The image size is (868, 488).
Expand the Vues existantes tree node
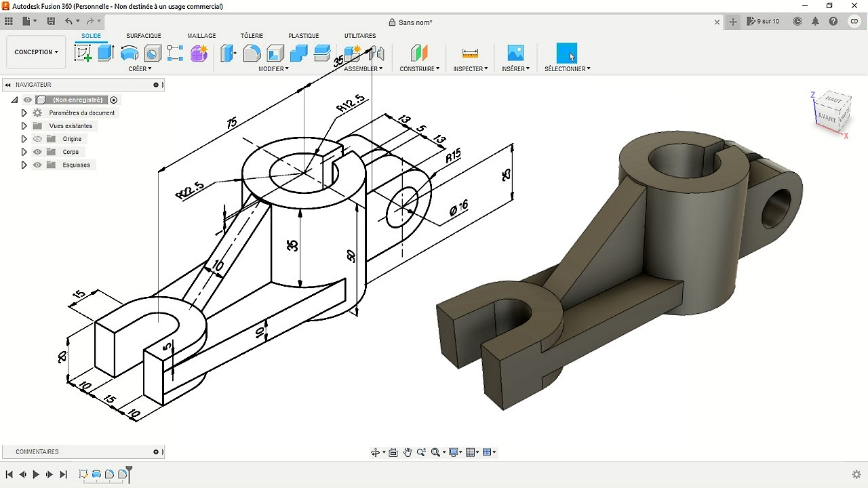click(24, 126)
